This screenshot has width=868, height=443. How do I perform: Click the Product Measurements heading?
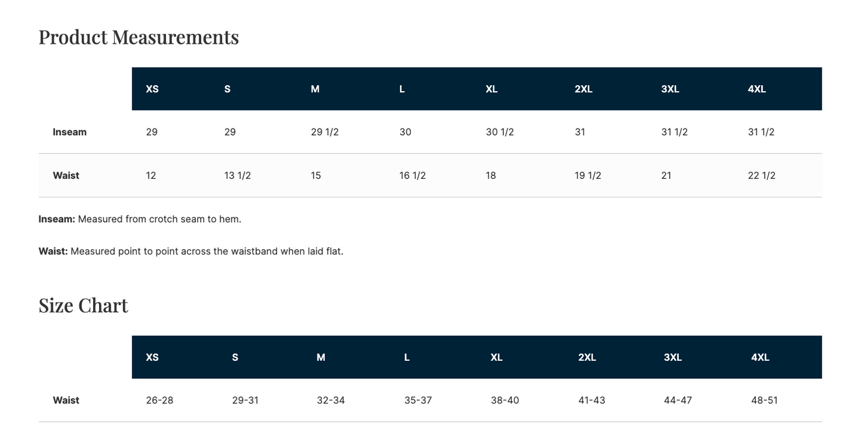[x=139, y=37]
